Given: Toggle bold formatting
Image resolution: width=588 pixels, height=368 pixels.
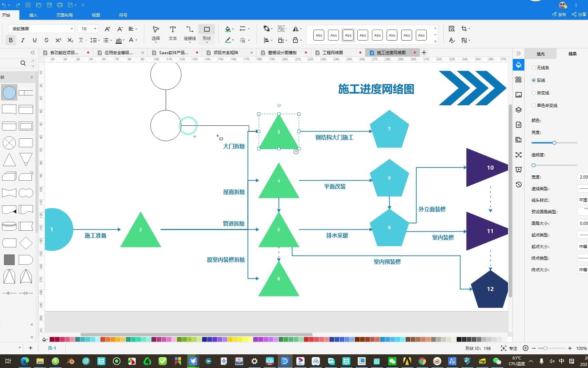Looking at the screenshot, I should [11, 40].
